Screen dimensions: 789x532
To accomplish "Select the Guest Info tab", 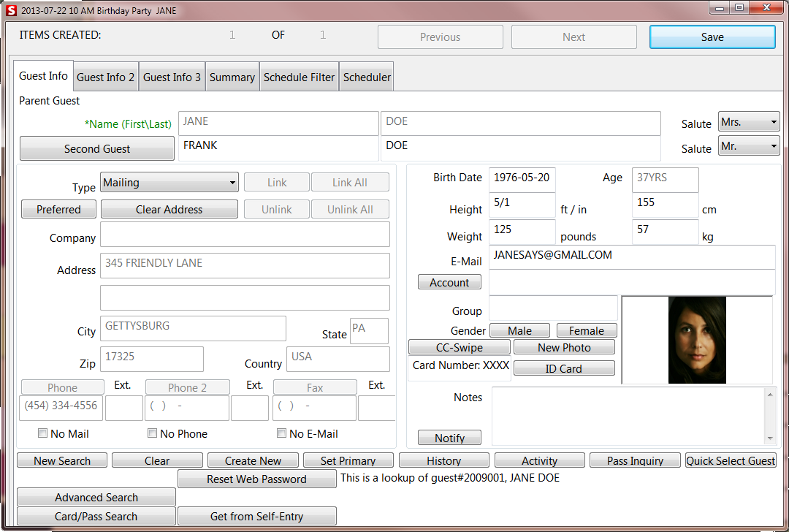I will (x=43, y=76).
